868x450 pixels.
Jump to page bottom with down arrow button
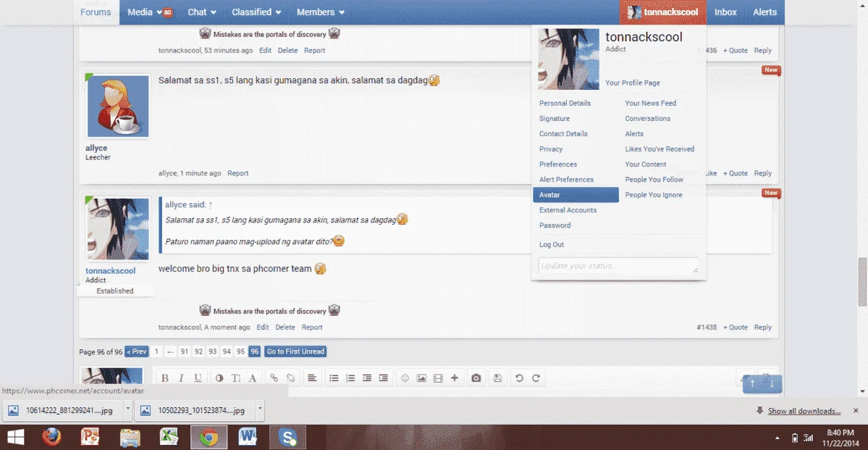(772, 383)
